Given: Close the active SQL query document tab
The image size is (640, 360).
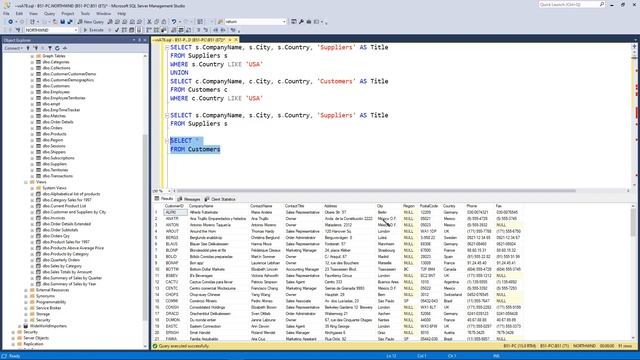Looking at the screenshot, I should tap(236, 40).
